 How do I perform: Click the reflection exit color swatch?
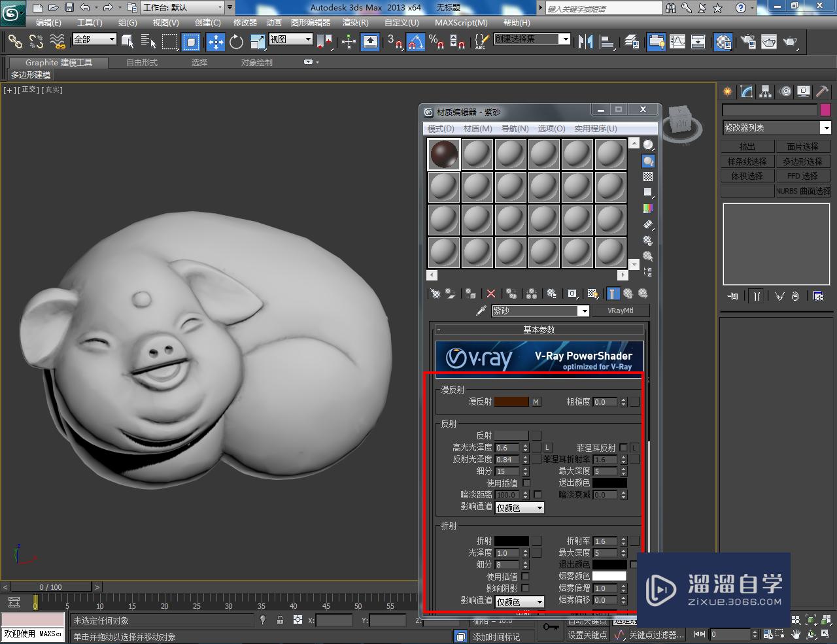tap(609, 483)
